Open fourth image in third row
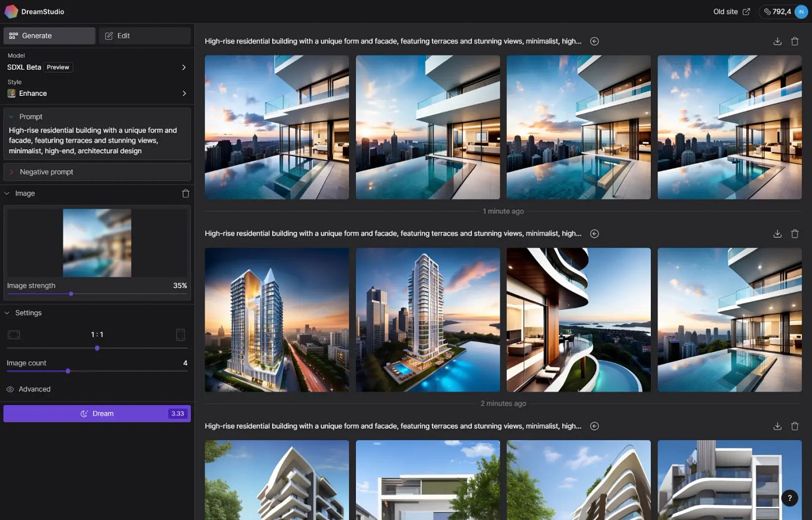 pyautogui.click(x=729, y=480)
